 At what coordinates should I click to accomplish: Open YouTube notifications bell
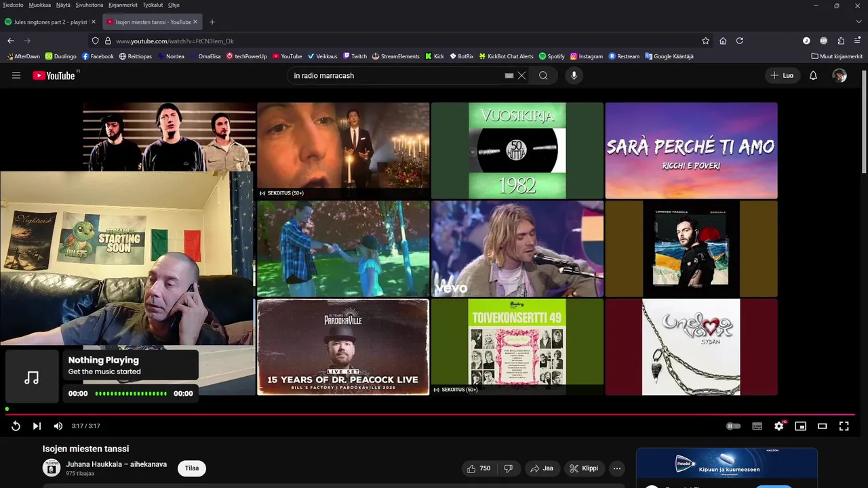(x=813, y=75)
